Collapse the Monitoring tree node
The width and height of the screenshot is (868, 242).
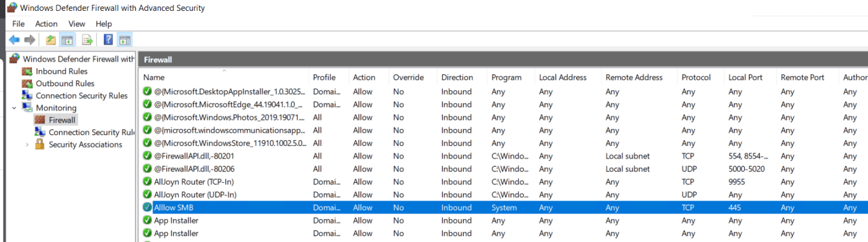pyautogui.click(x=14, y=108)
